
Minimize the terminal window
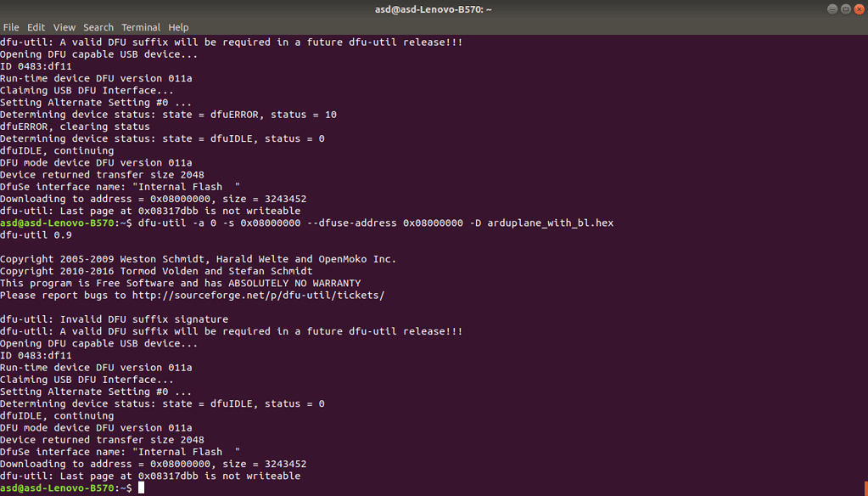[x=832, y=9]
